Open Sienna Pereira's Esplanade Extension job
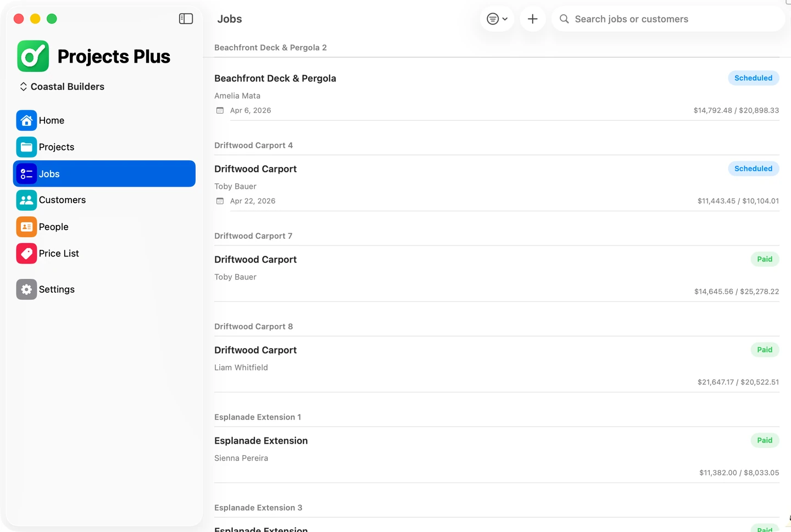Image resolution: width=791 pixels, height=532 pixels. pos(497,456)
